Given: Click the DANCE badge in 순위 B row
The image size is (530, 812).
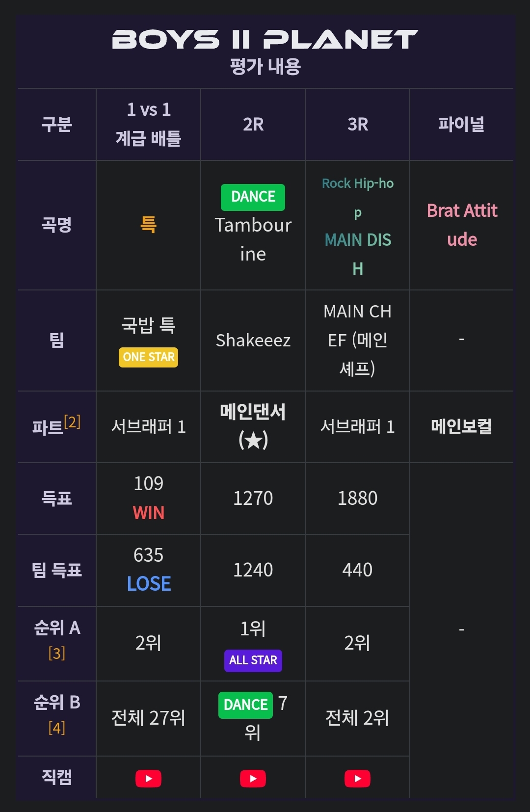Looking at the screenshot, I should [245, 705].
